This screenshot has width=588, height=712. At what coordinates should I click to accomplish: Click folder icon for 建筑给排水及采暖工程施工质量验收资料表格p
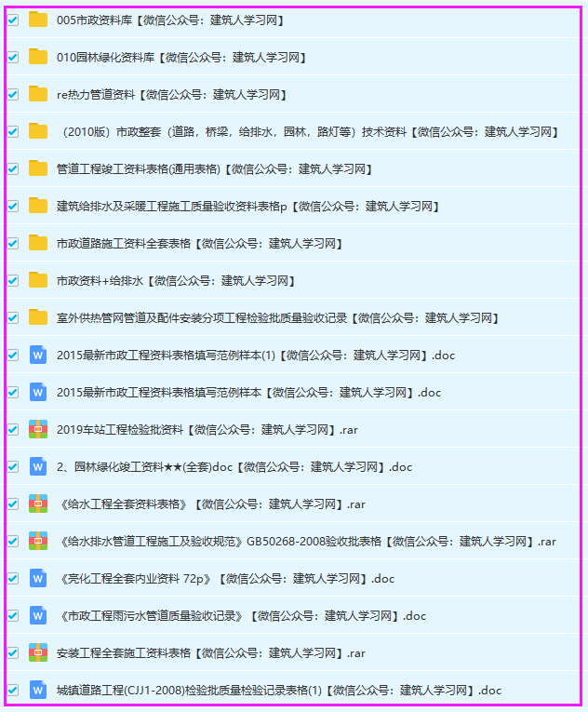click(x=38, y=206)
